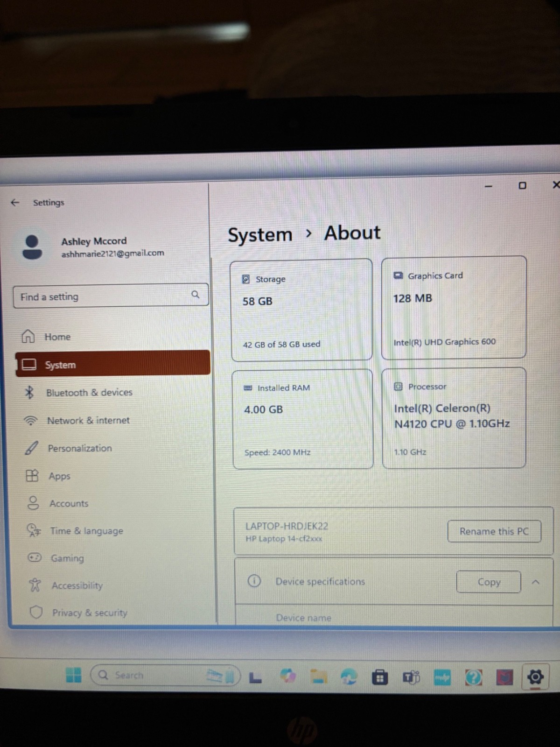The height and width of the screenshot is (747, 560).
Task: Click the magnifier icon in Find a setting
Action: 196,295
